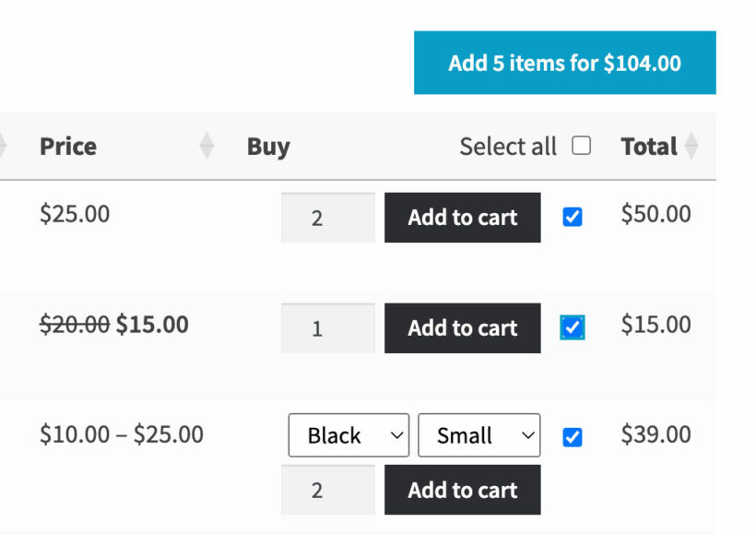Uncheck the checkbox for the $50.00 row
The width and height of the screenshot is (756, 534).
573,217
